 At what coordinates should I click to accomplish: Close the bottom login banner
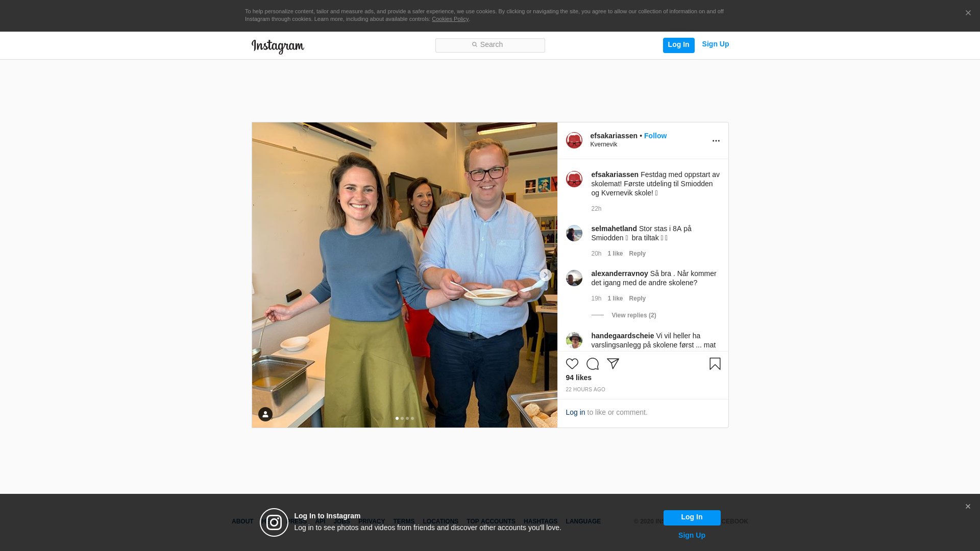[968, 507]
